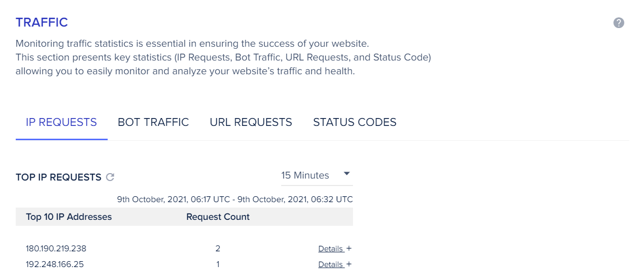Open the help question mark icon
This screenshot has width=644, height=272.
coord(618,23)
